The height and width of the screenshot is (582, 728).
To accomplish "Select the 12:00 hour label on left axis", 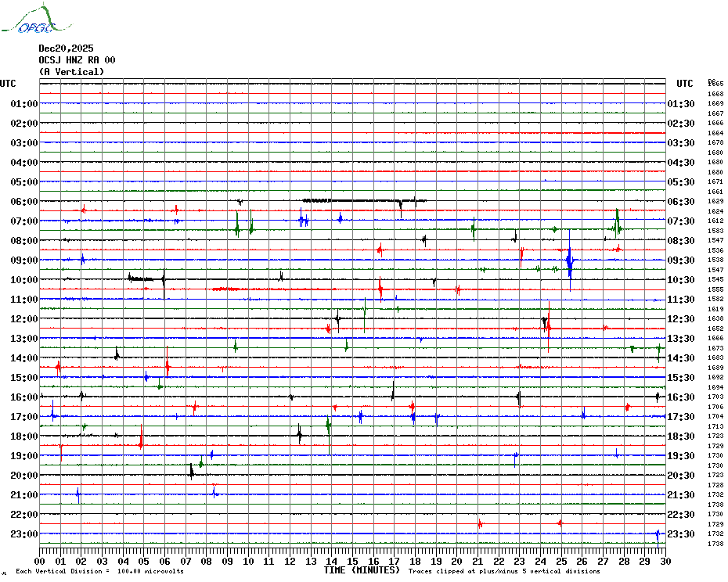I will pos(24,319).
